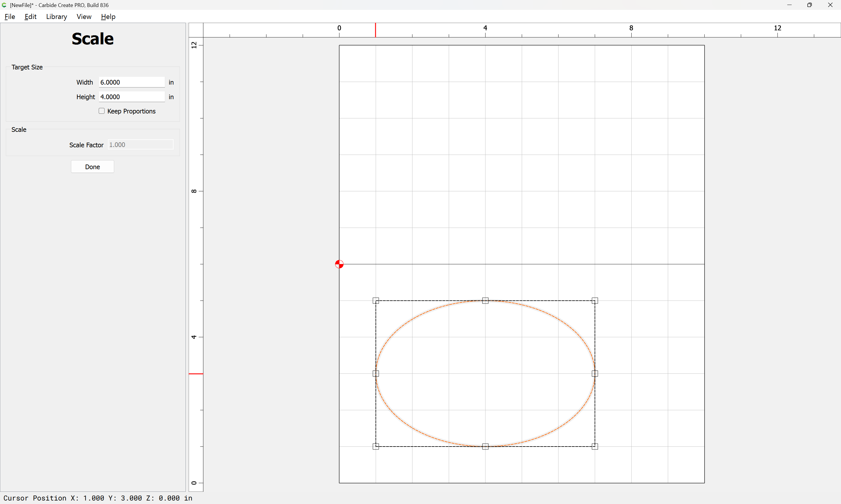Click the top-right selection handle
The image size is (841, 504).
595,301
